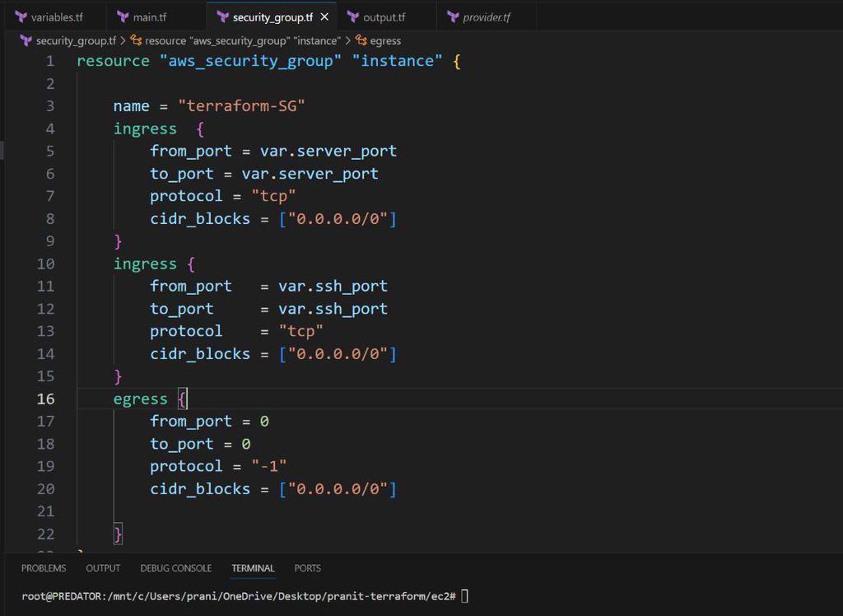Click the resource symbol icon in breadcrumb
This screenshot has height=616, width=843.
coord(137,40)
